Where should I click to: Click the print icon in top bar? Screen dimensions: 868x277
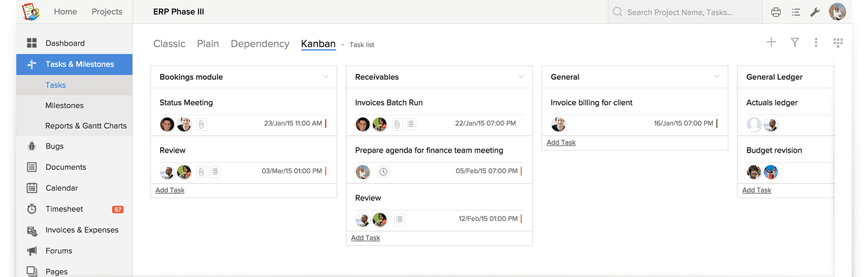coord(776,12)
